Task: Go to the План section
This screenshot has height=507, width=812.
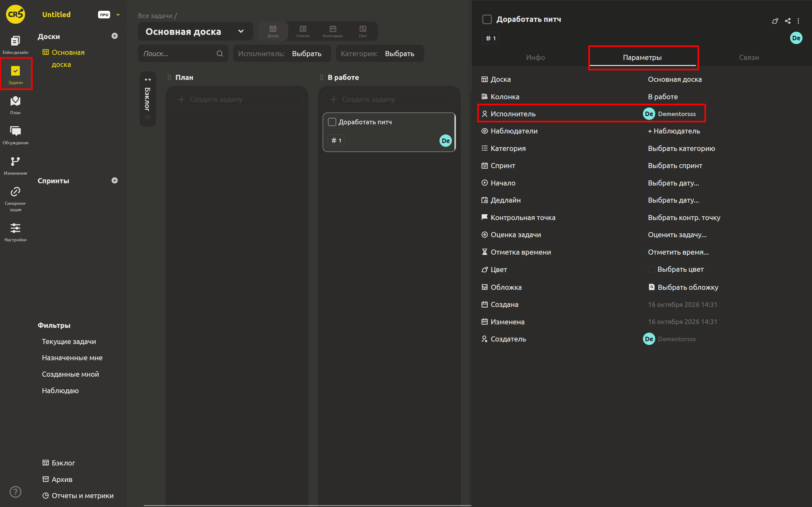Action: tap(16, 105)
